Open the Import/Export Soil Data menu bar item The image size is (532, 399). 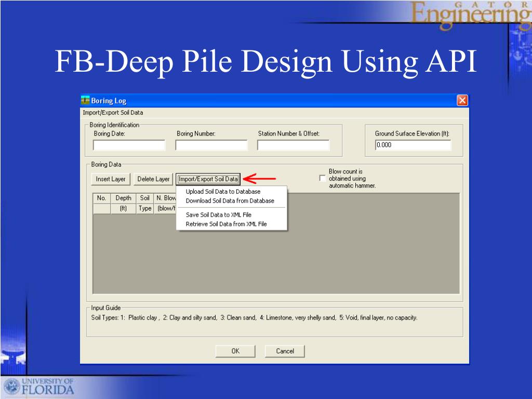click(113, 113)
